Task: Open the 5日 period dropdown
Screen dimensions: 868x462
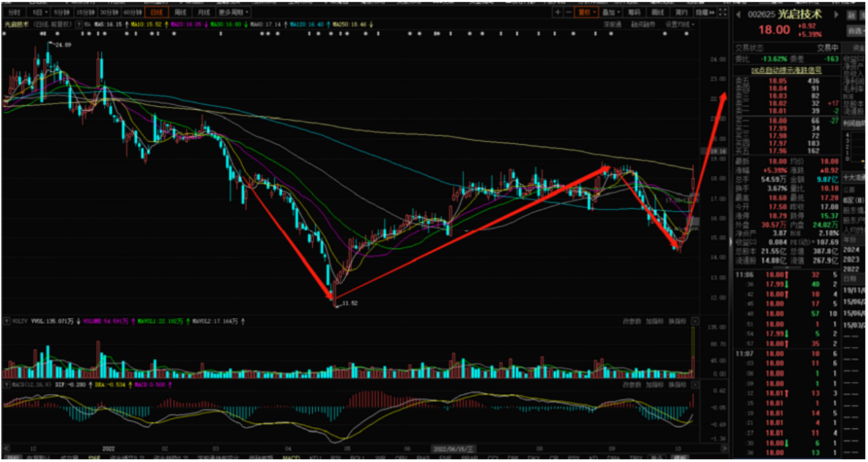Action: point(39,12)
